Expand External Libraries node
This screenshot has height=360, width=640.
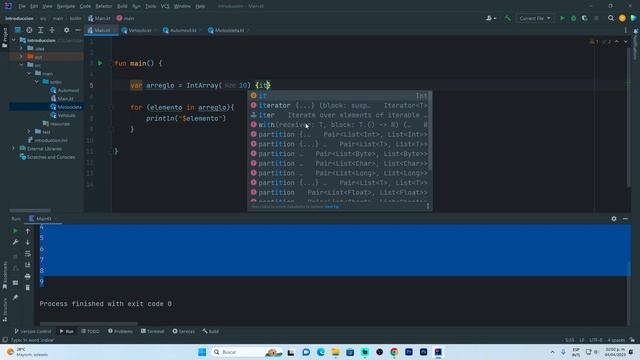click(14, 149)
